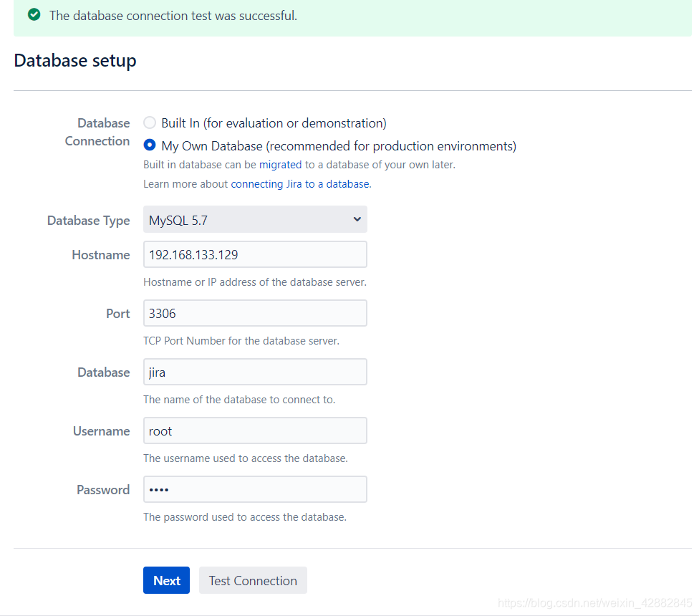Click 'TCP Port Number for the database server' hint
This screenshot has width=699, height=616.
(x=241, y=341)
